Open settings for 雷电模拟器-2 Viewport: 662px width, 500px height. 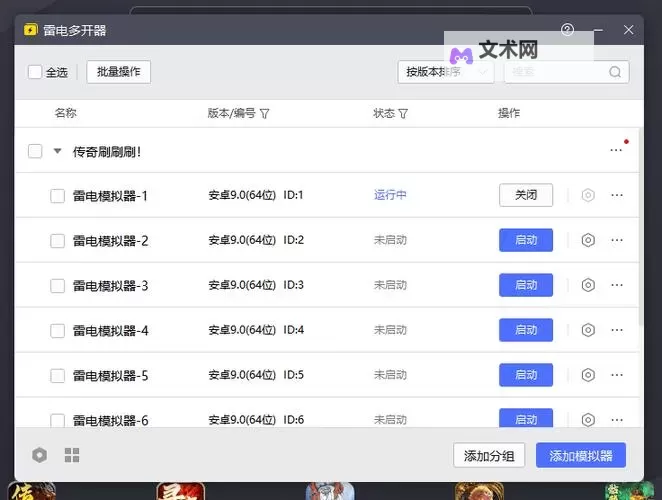[588, 240]
